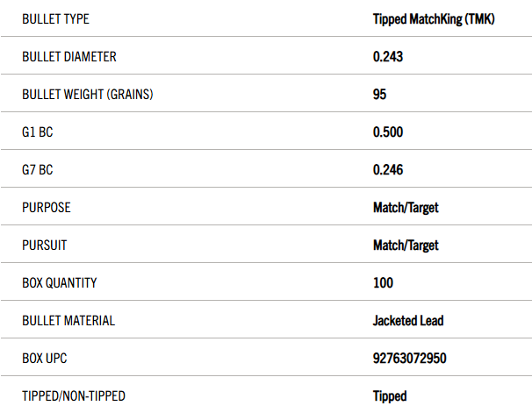
Task: Click the BULLET TYPE label
Action: click(x=55, y=19)
